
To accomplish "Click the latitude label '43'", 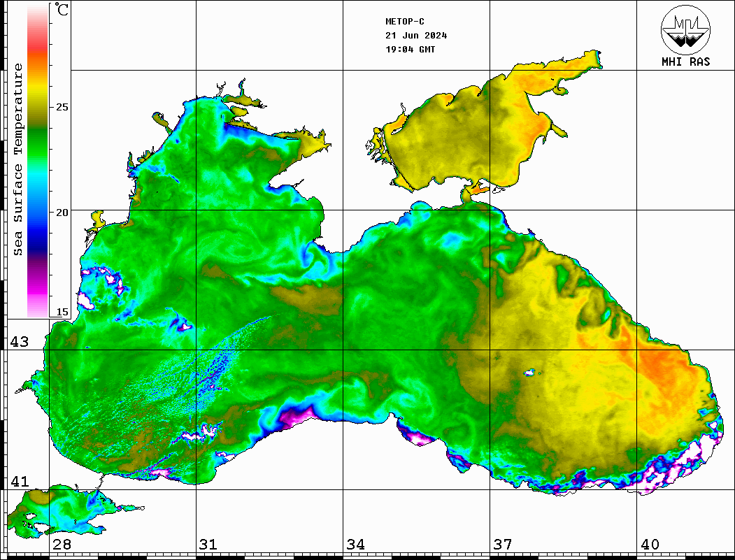I will coord(20,342).
